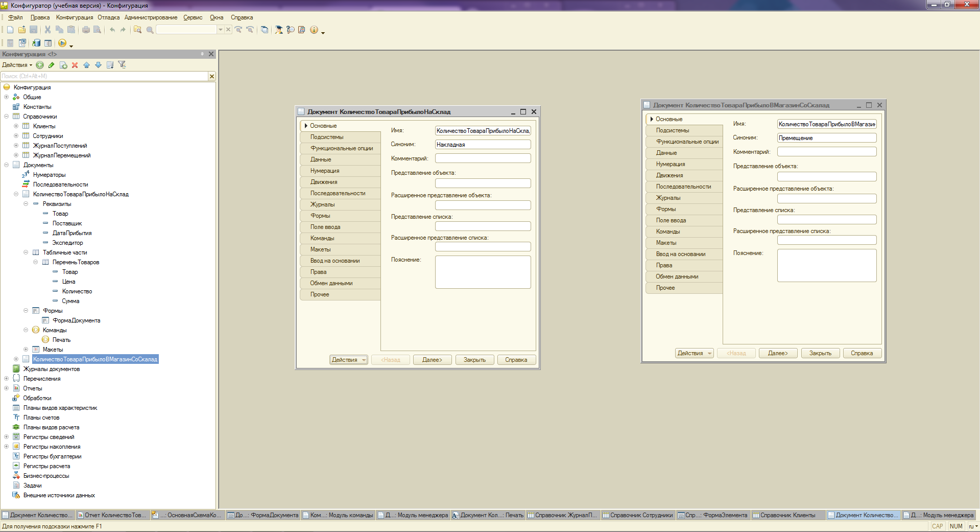This screenshot has height=532, width=980.
Task: Collapse the Справочники tree node
Action: point(6,117)
